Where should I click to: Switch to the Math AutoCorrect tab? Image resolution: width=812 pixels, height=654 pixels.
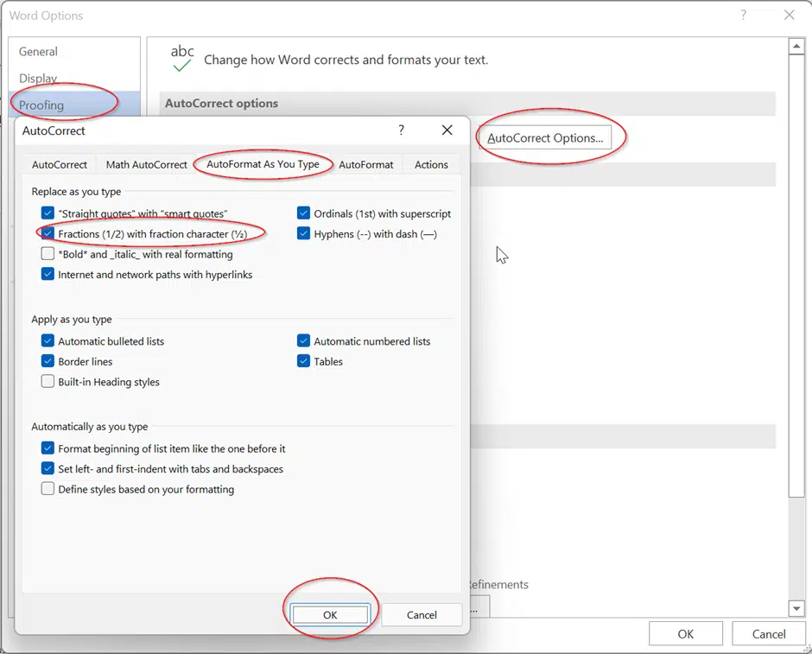click(147, 165)
